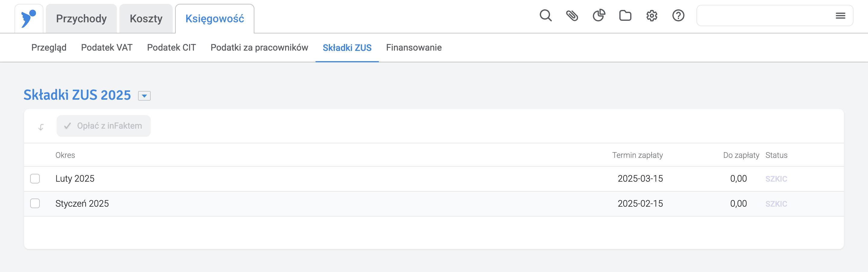Open the folder documents icon
Image resolution: width=868 pixels, height=272 pixels.
pyautogui.click(x=625, y=16)
